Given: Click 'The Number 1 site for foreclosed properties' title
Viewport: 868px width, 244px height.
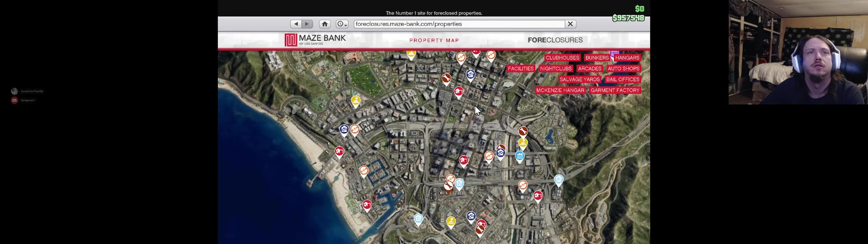Looking at the screenshot, I should (x=434, y=13).
